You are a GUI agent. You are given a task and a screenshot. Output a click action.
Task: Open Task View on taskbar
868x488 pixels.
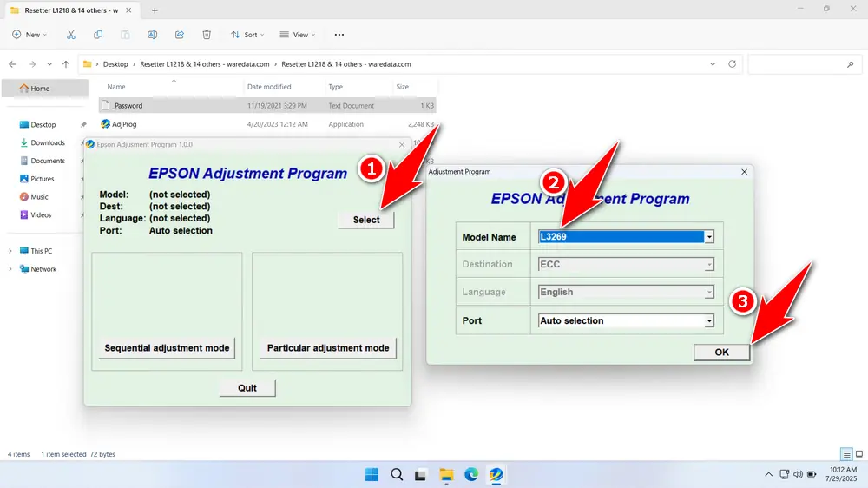(421, 475)
